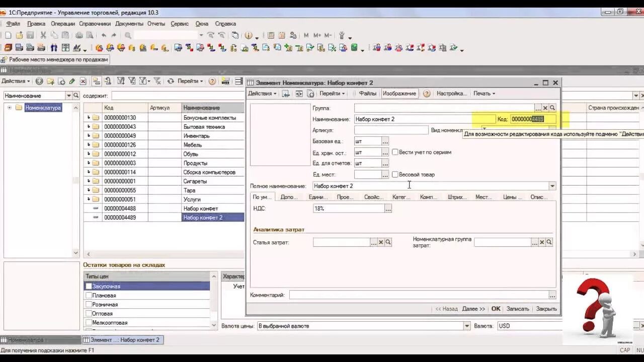This screenshot has width=644, height=362.
Task: Click magnifier icon beside Статья затрат
Action: coord(388,242)
